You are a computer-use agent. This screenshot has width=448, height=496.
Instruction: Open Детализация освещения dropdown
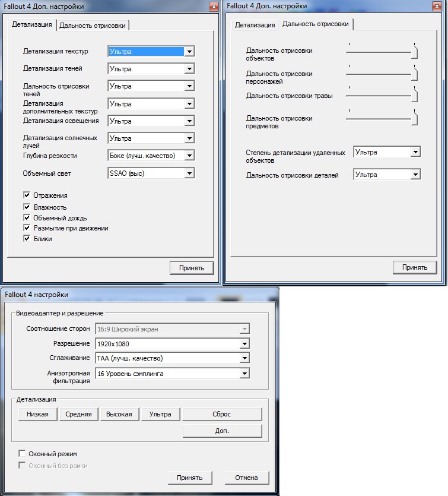point(151,121)
